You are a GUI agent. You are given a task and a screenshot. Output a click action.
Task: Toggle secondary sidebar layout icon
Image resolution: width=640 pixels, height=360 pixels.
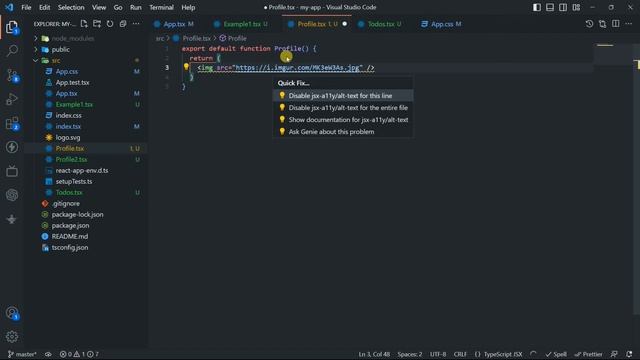[x=563, y=7]
